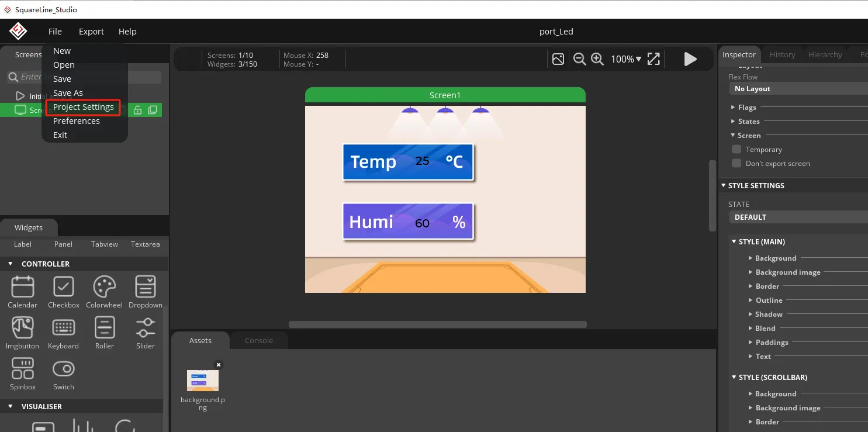Add a Slider widget from Controller
868x432 pixels.
pyautogui.click(x=145, y=333)
